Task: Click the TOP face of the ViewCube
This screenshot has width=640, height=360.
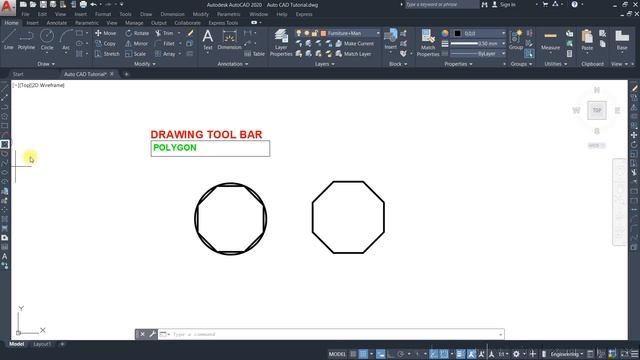Action: tap(597, 110)
